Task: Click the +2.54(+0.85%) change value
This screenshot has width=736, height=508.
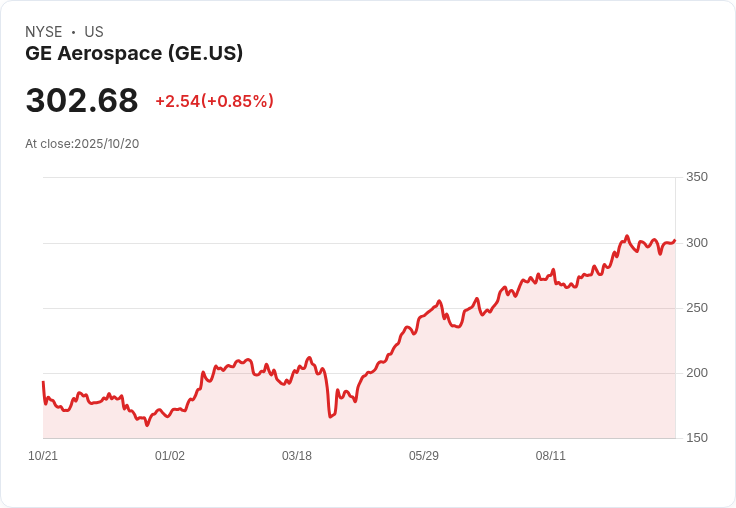Action: click(x=215, y=101)
